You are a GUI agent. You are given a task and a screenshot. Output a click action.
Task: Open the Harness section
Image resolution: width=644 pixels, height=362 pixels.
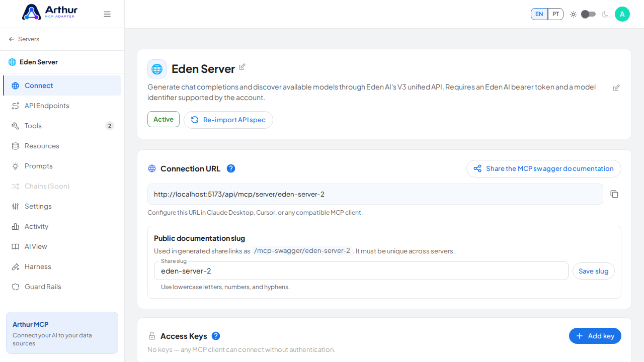point(62,266)
